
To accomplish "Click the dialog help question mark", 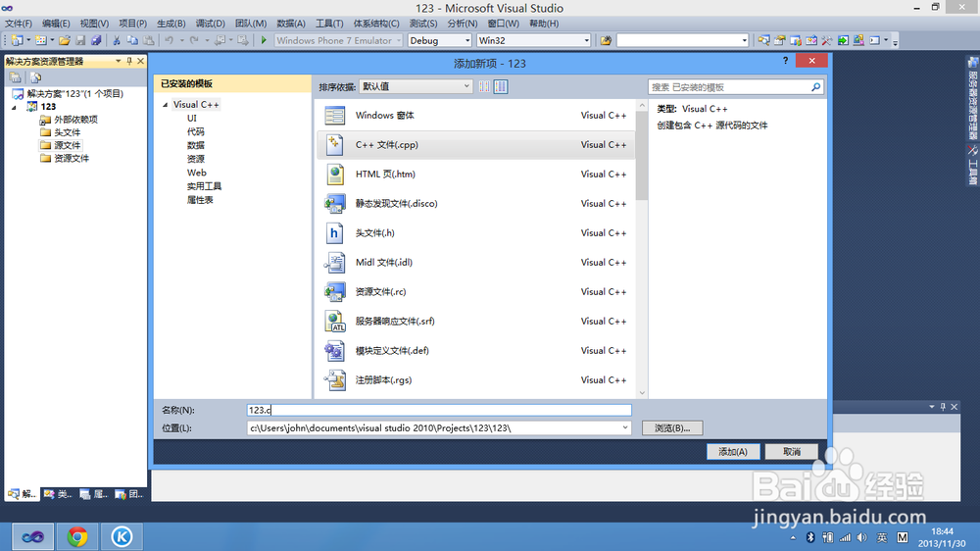I will pyautogui.click(x=786, y=61).
